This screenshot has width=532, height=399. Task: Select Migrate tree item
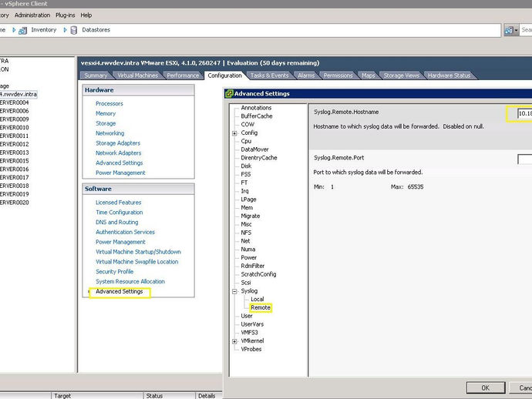251,216
